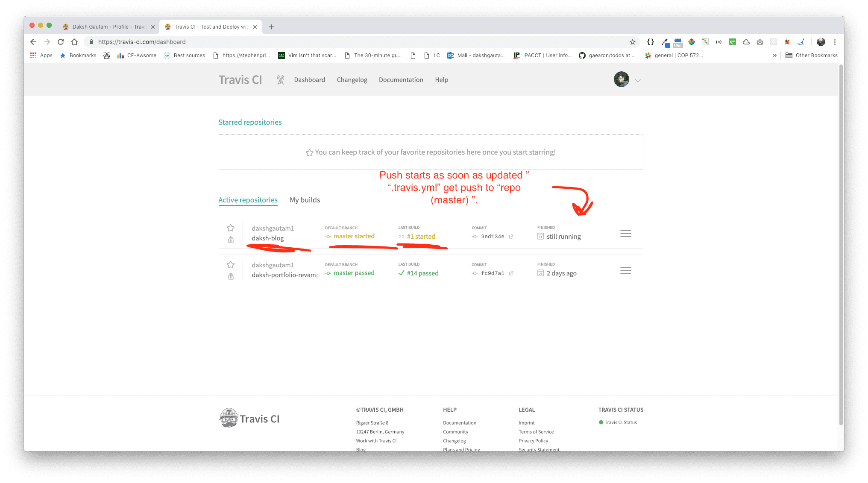
Task: Open the daksh-blog row hamburger menu
Action: [x=626, y=234]
